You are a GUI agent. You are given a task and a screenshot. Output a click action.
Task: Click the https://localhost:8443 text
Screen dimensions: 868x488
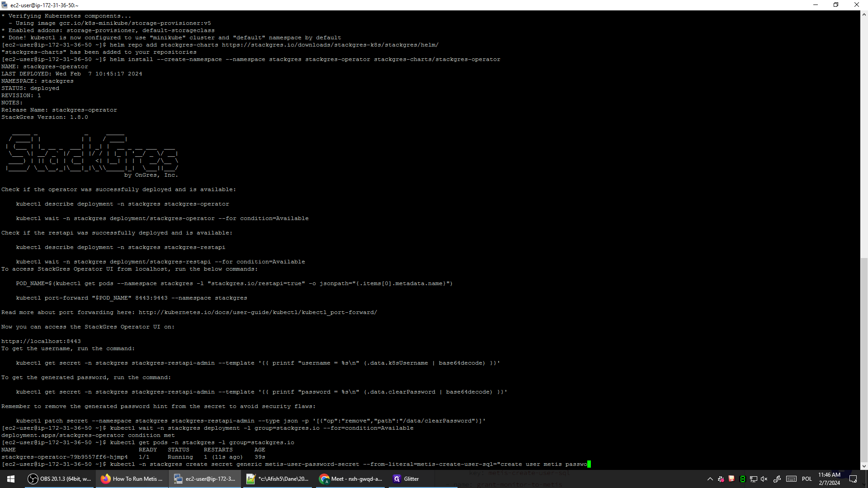41,341
